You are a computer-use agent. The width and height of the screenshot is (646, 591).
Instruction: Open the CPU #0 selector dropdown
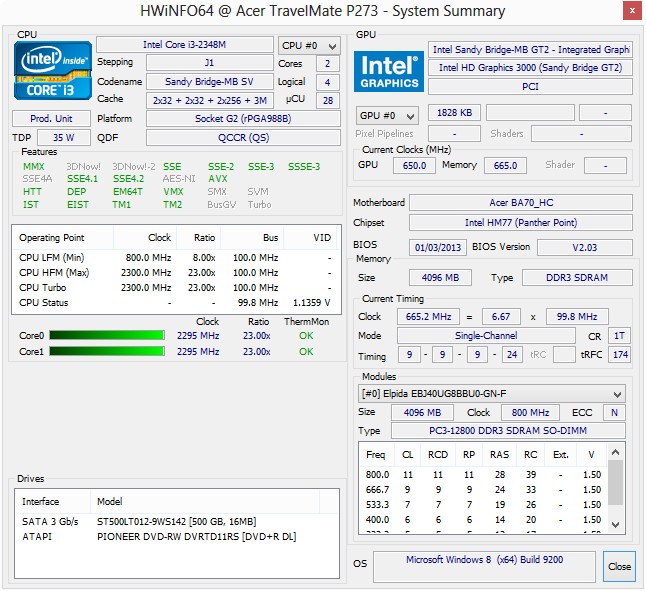(309, 45)
